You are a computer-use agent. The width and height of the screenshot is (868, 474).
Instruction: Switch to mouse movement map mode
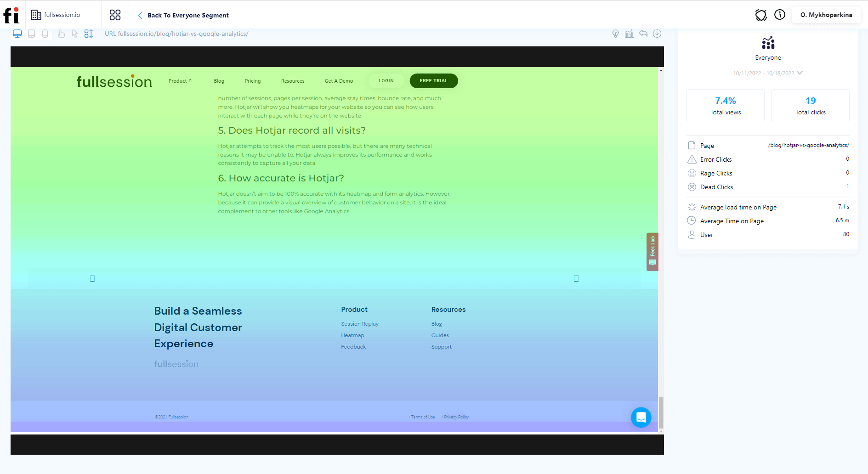pos(75,34)
